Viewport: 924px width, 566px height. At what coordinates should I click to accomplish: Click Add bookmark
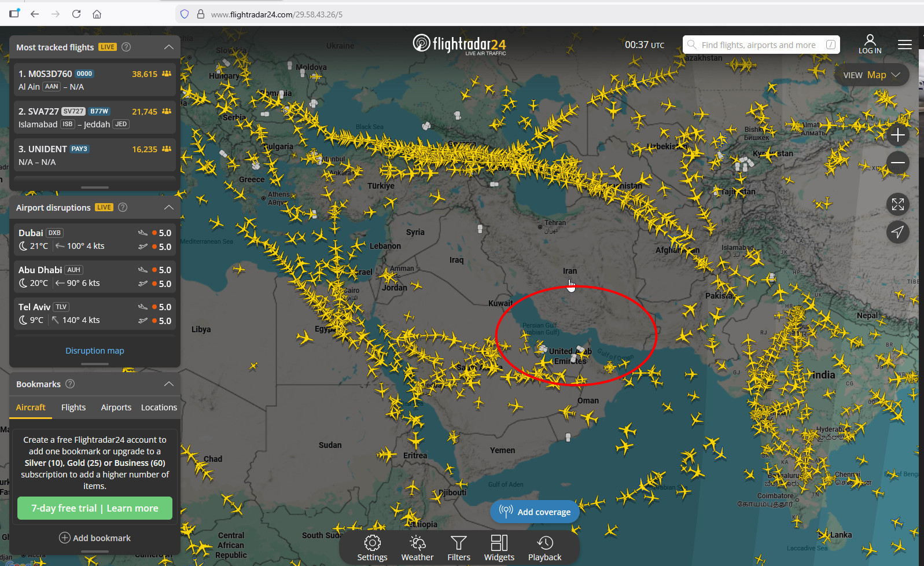[x=95, y=538]
